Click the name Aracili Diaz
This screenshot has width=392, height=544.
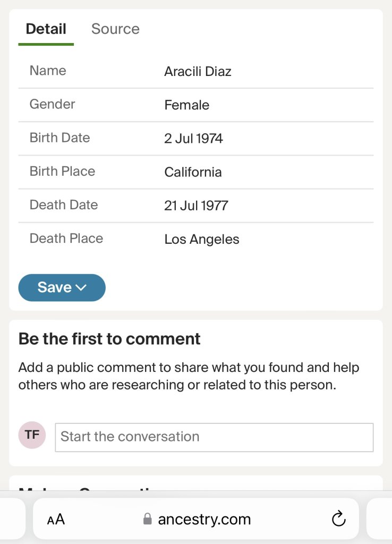point(198,71)
